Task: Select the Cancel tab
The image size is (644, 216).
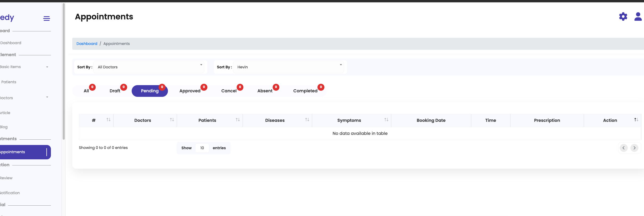Action: coord(229,91)
